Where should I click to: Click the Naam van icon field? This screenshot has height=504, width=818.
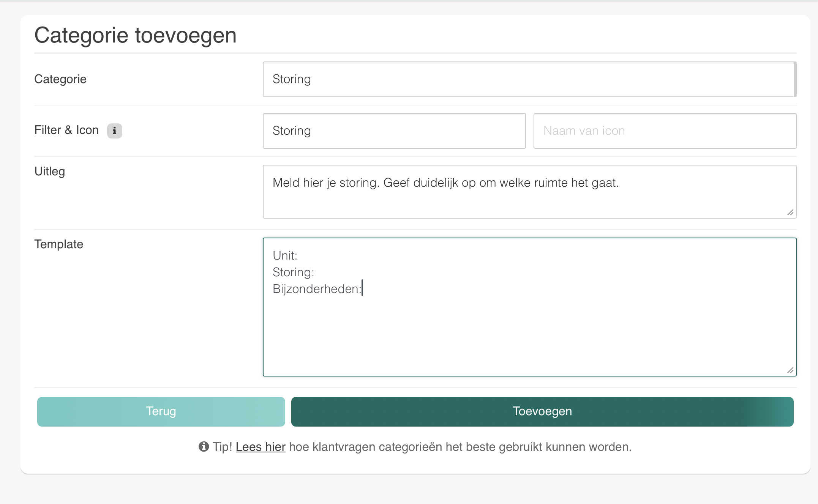pos(665,131)
